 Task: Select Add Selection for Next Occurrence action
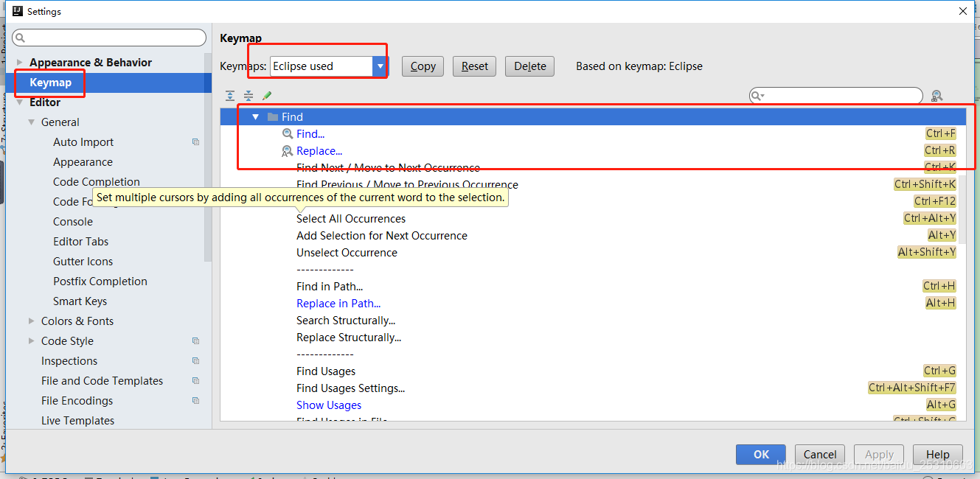[382, 236]
